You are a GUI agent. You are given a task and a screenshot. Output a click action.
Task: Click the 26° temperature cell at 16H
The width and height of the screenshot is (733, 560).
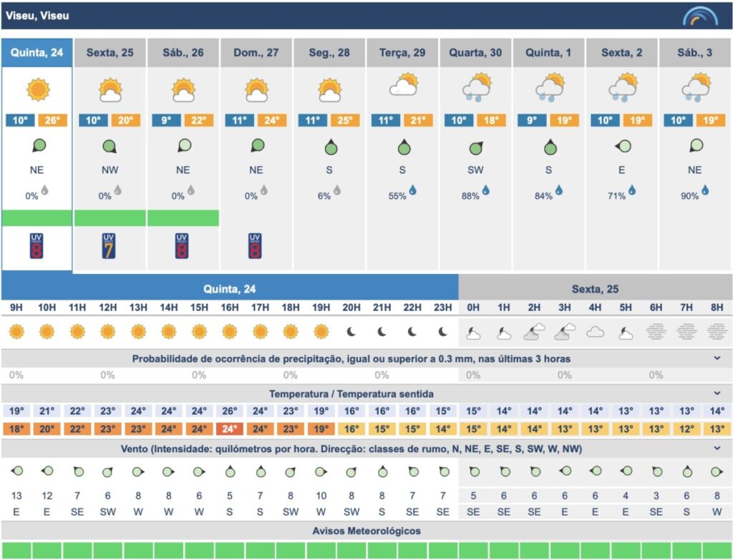point(230,411)
